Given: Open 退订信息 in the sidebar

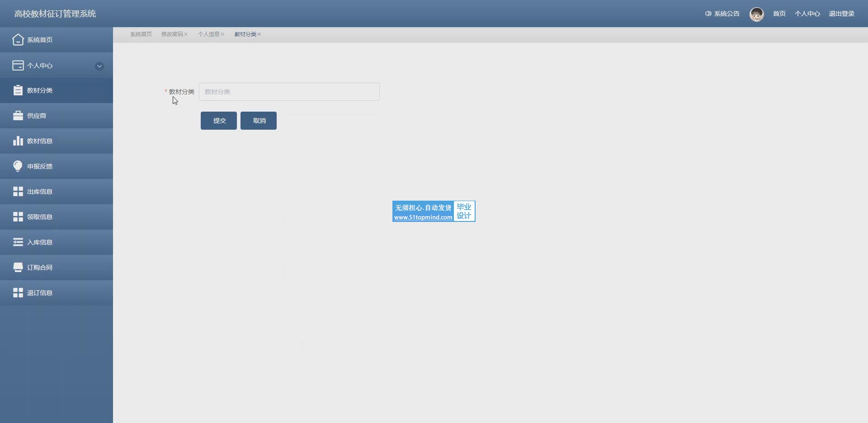Looking at the screenshot, I should click(57, 293).
